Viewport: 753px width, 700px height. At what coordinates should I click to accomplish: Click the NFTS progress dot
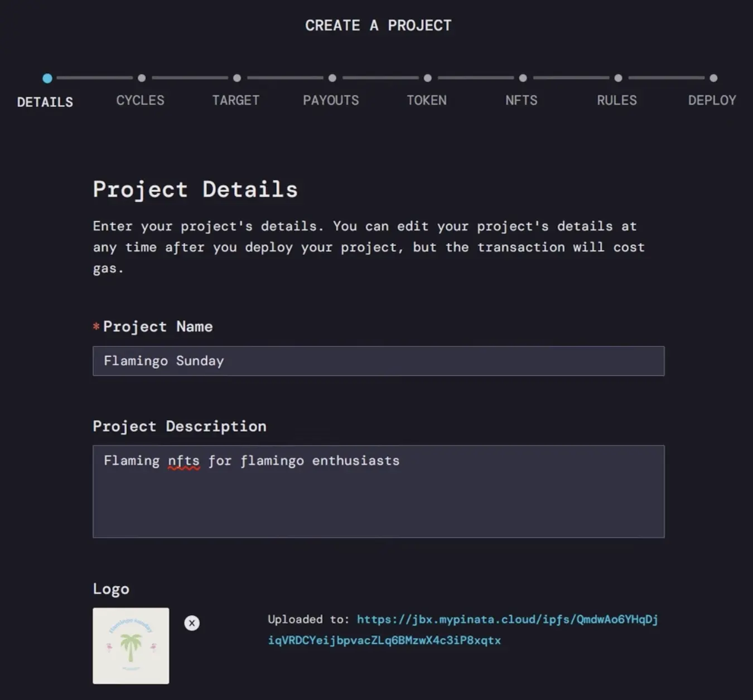523,78
